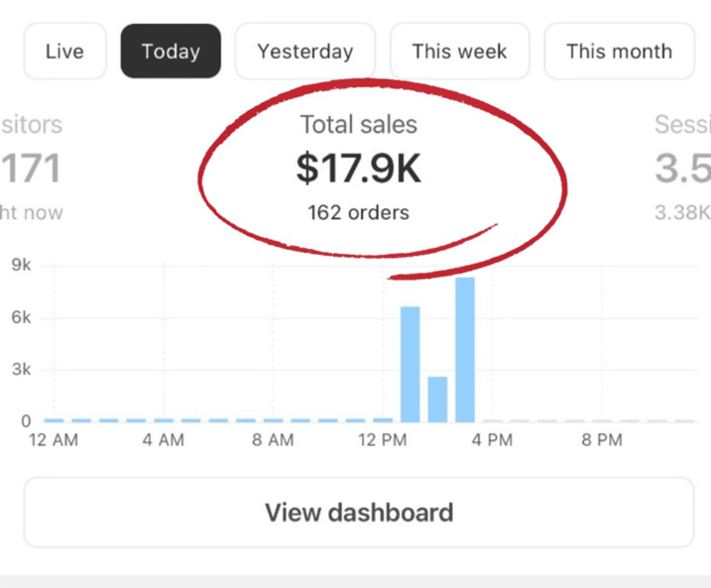The image size is (711, 588).
Task: Select the Total sales heading
Action: [x=358, y=125]
